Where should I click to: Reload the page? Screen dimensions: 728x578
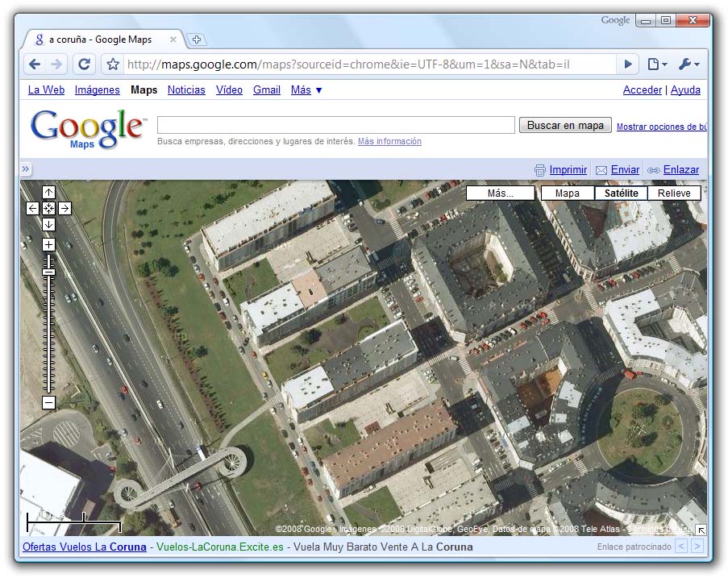(84, 64)
